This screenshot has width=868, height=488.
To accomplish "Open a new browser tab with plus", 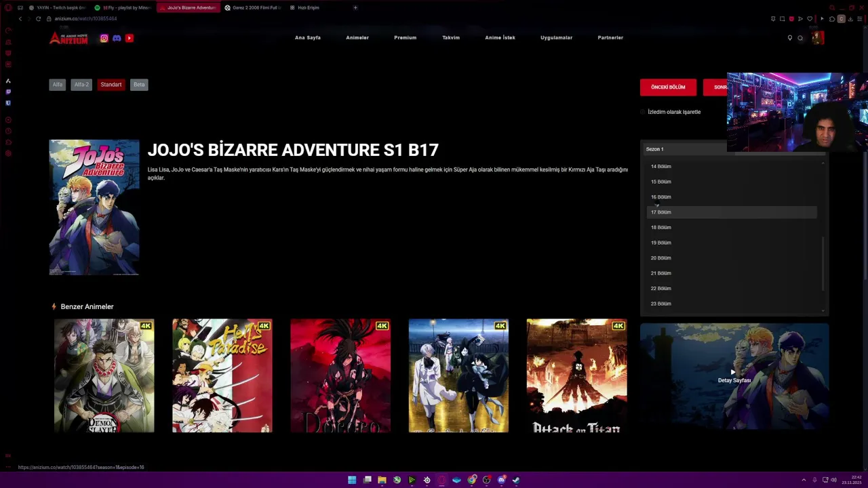I will (x=355, y=7).
